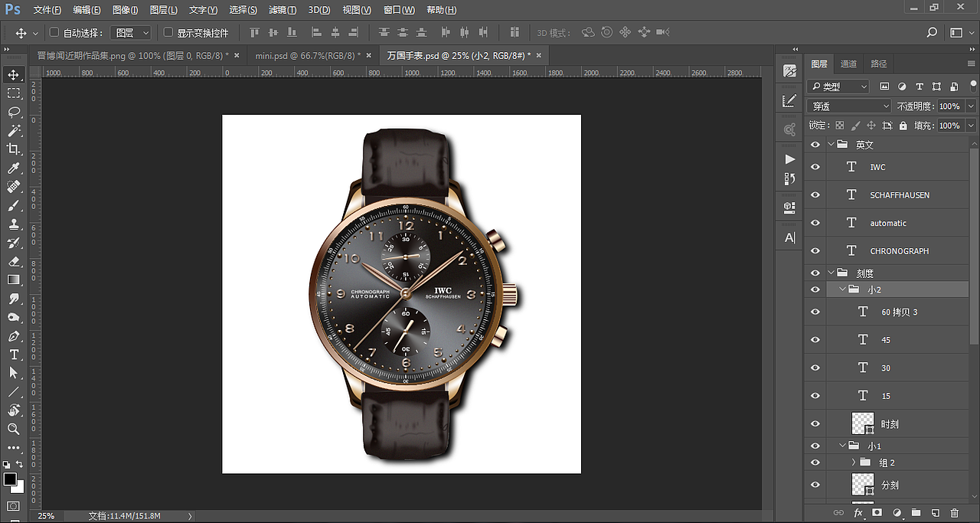Create a new layer icon
The height and width of the screenshot is (523, 980).
click(x=935, y=512)
